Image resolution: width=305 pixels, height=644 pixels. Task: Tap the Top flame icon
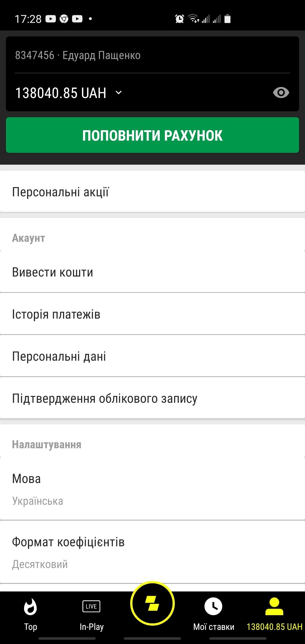tap(30, 607)
